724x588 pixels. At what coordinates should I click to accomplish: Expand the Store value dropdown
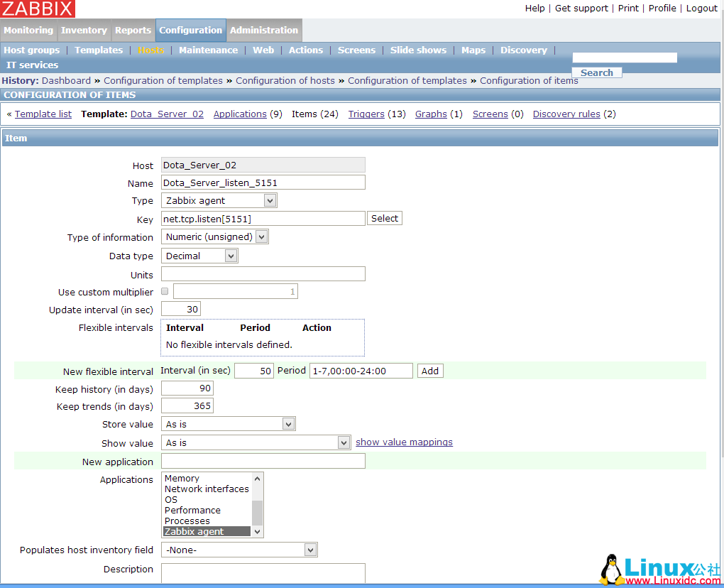[x=228, y=424]
